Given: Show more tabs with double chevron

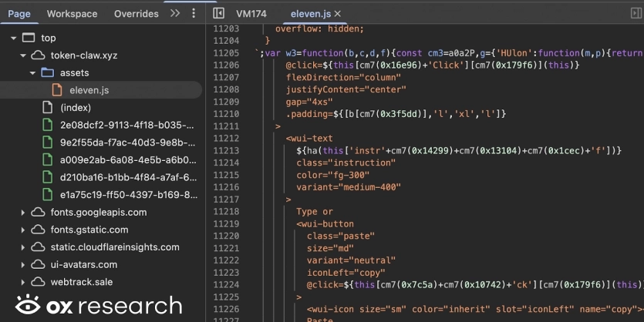Looking at the screenshot, I should (x=175, y=14).
